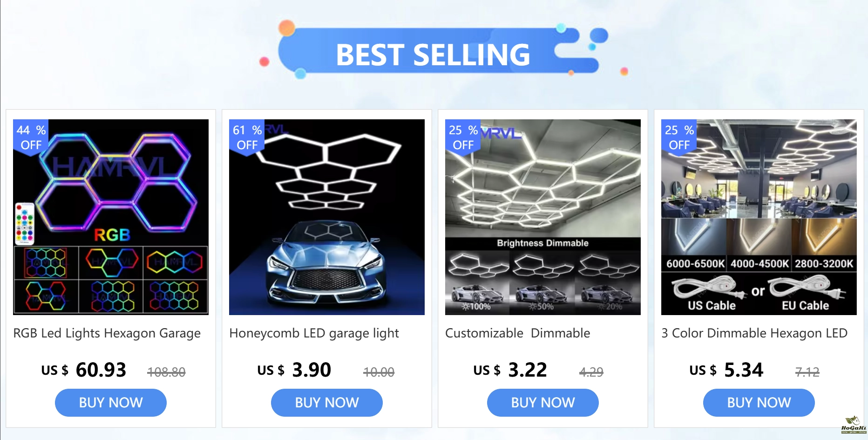
Task: Open the Customizable Dimmable title link
Action: tap(518, 333)
